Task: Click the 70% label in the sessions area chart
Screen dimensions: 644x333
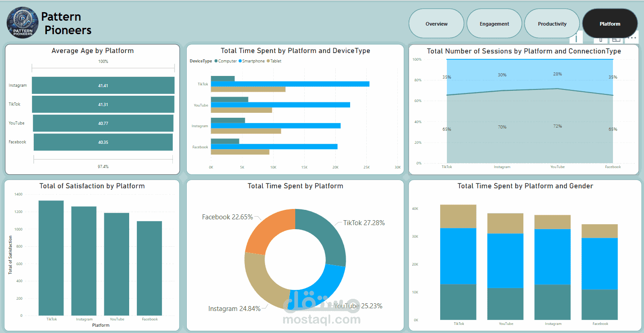Action: 502,127
